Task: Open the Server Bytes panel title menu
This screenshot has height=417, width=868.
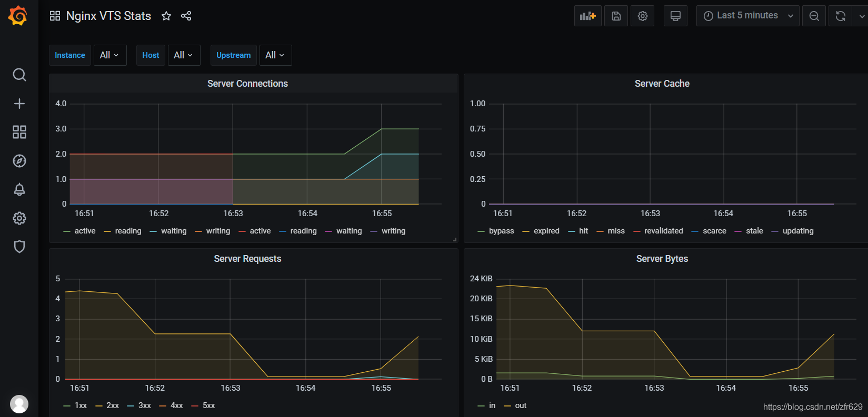Action: pos(662,259)
